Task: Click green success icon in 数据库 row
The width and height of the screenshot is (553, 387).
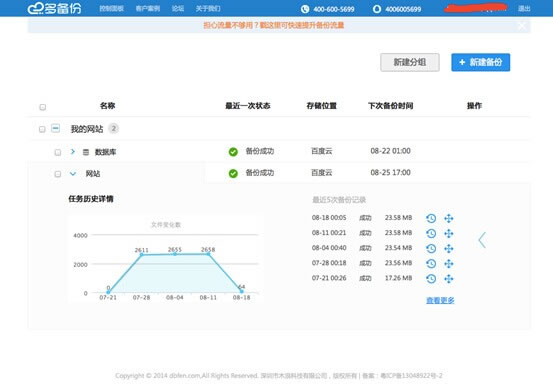Action: [233, 152]
